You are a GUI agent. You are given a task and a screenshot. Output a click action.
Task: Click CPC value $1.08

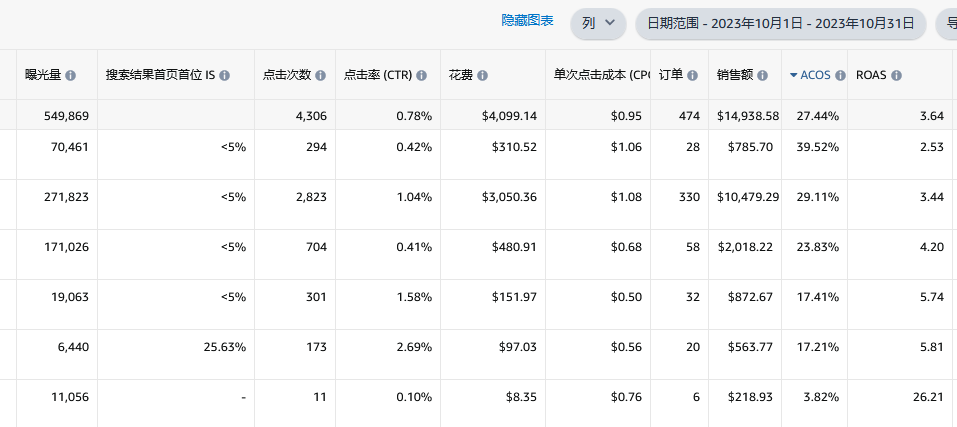point(626,197)
